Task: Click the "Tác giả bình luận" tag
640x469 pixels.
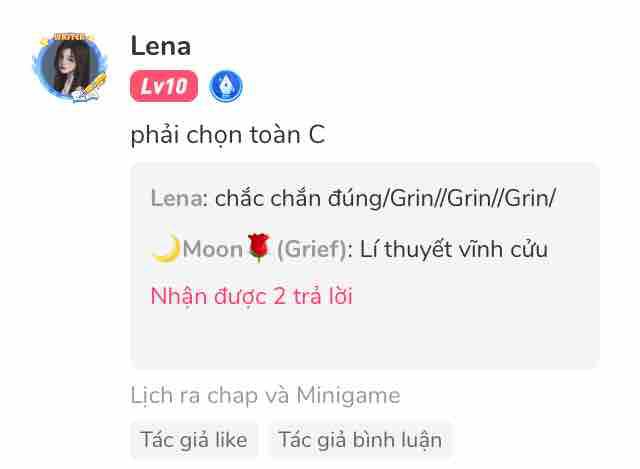Action: (x=360, y=440)
